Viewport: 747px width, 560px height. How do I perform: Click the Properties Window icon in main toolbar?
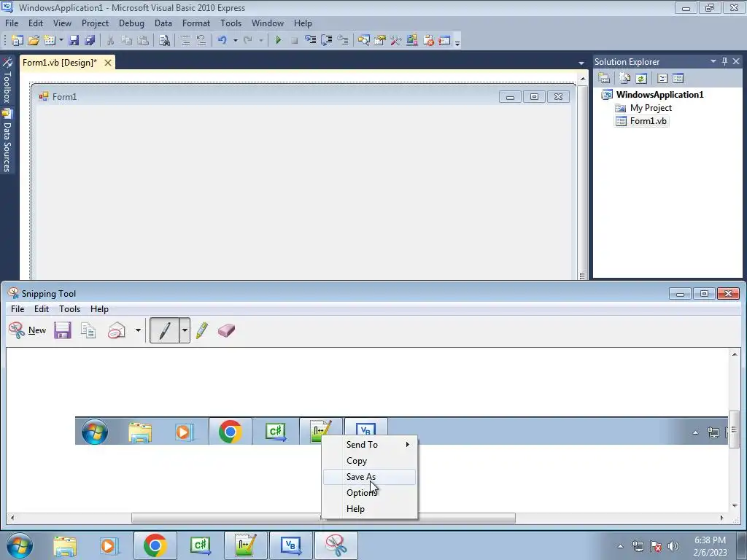tap(380, 41)
